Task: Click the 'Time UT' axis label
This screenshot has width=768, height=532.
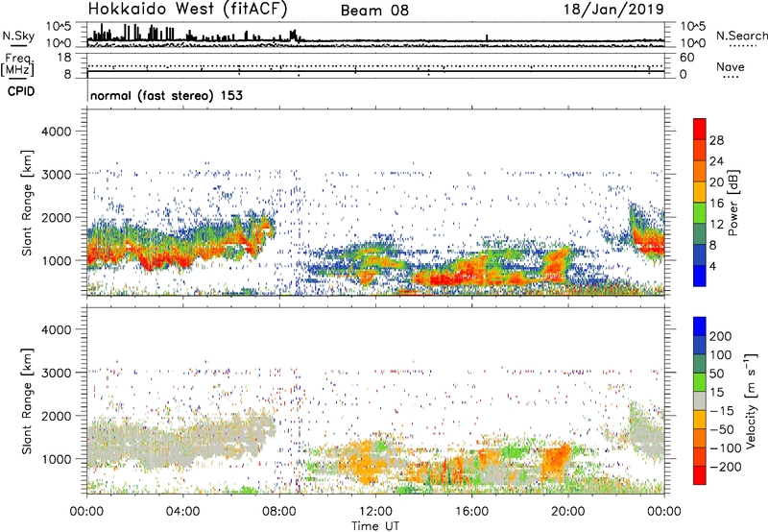Action: pos(375,526)
